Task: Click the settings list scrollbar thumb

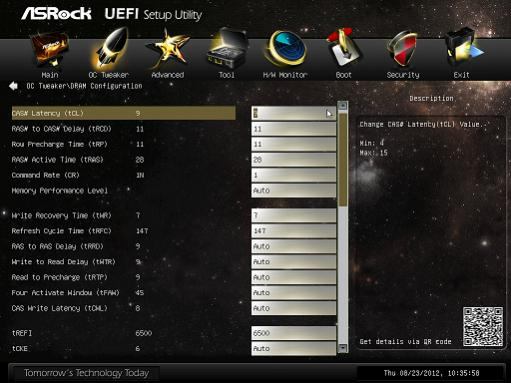Action: pyautogui.click(x=343, y=159)
